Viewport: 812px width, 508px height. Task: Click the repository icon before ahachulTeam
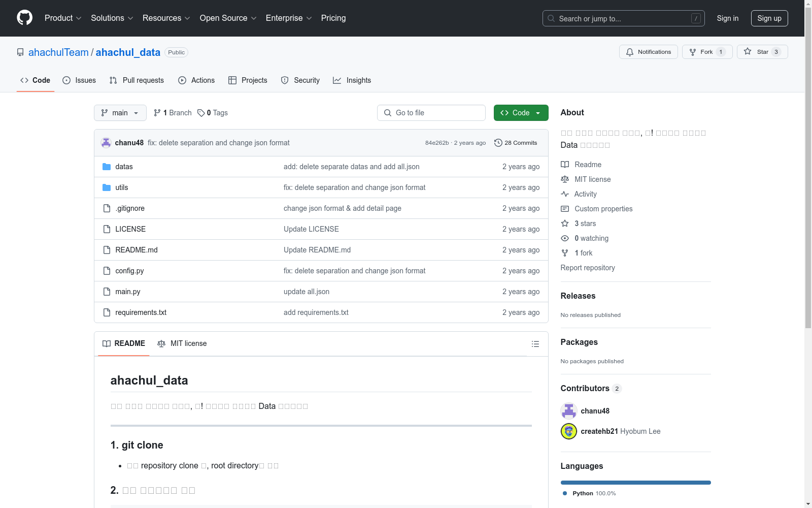20,52
